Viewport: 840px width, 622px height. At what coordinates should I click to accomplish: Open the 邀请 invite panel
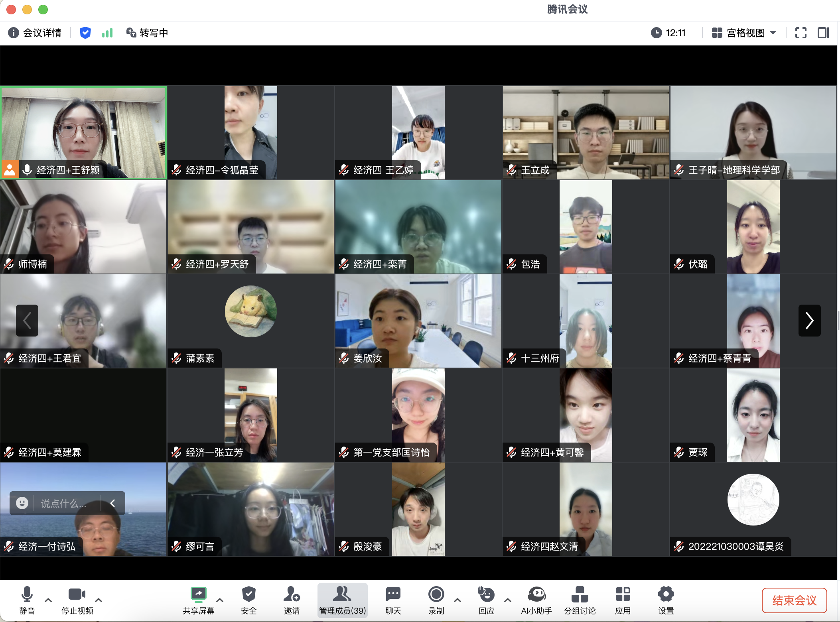[x=292, y=600]
